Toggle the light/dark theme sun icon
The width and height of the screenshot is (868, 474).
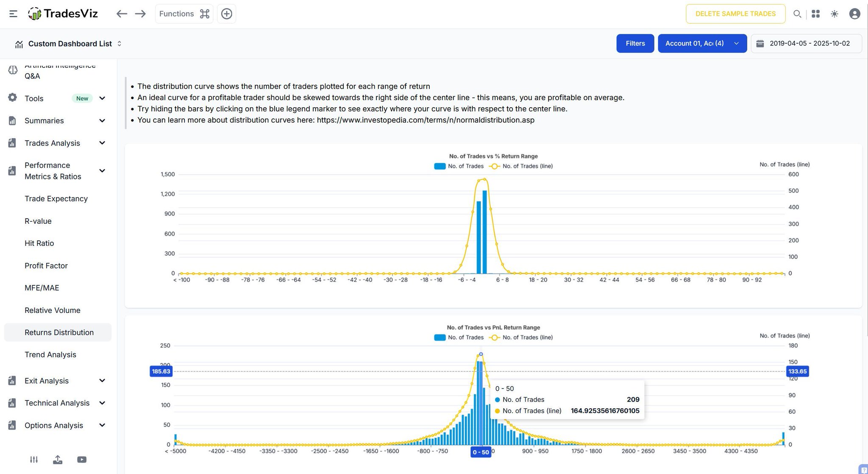click(x=834, y=14)
